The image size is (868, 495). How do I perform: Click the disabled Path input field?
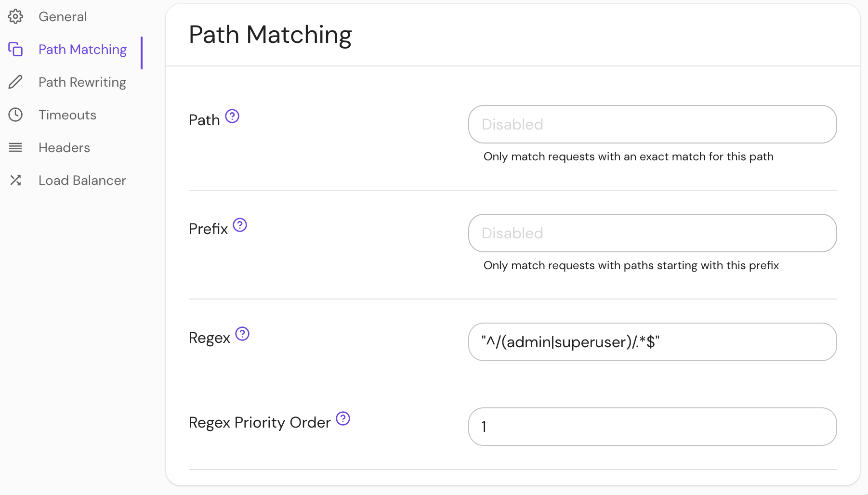(x=652, y=124)
